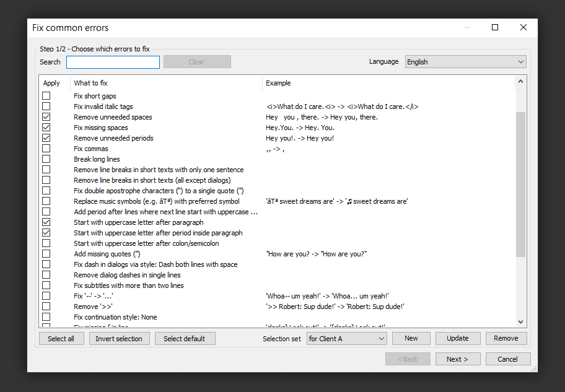This screenshot has width=565, height=392.
Task: Disable "Fix missing spaces"
Action: pyautogui.click(x=46, y=127)
